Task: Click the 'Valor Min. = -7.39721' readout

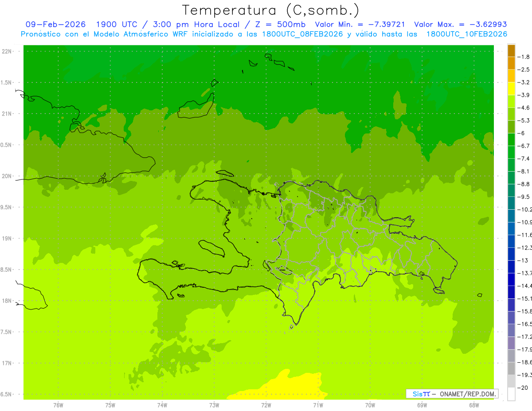Action: [360, 24]
